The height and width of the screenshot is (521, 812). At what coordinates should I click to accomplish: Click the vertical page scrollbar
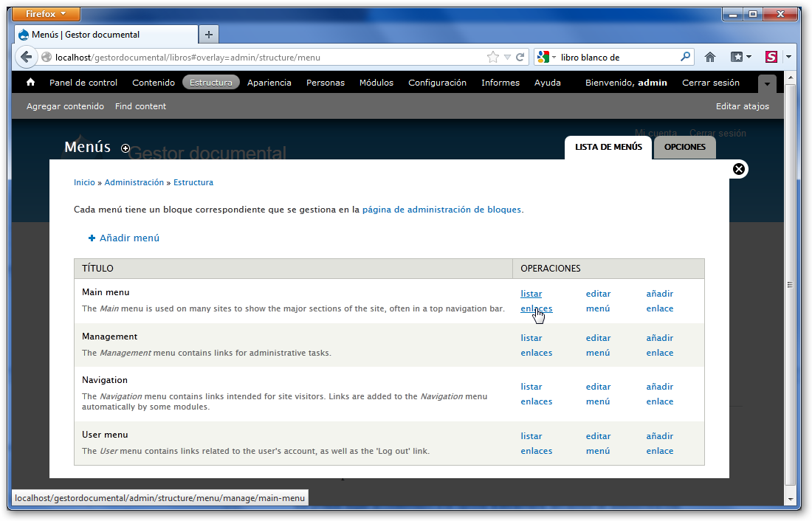tap(791, 284)
